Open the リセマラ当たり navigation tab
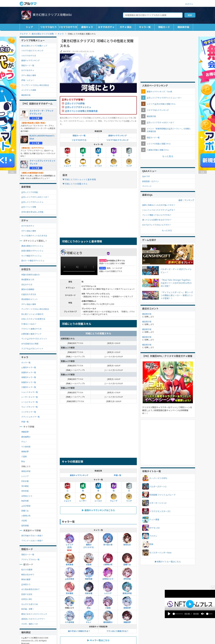 tap(49, 27)
